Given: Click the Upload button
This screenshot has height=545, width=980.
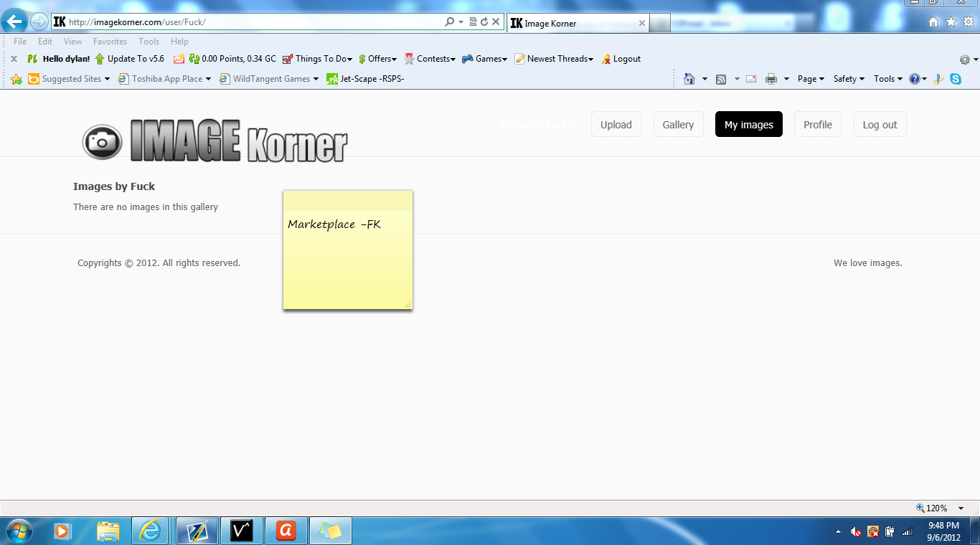Looking at the screenshot, I should [x=616, y=125].
